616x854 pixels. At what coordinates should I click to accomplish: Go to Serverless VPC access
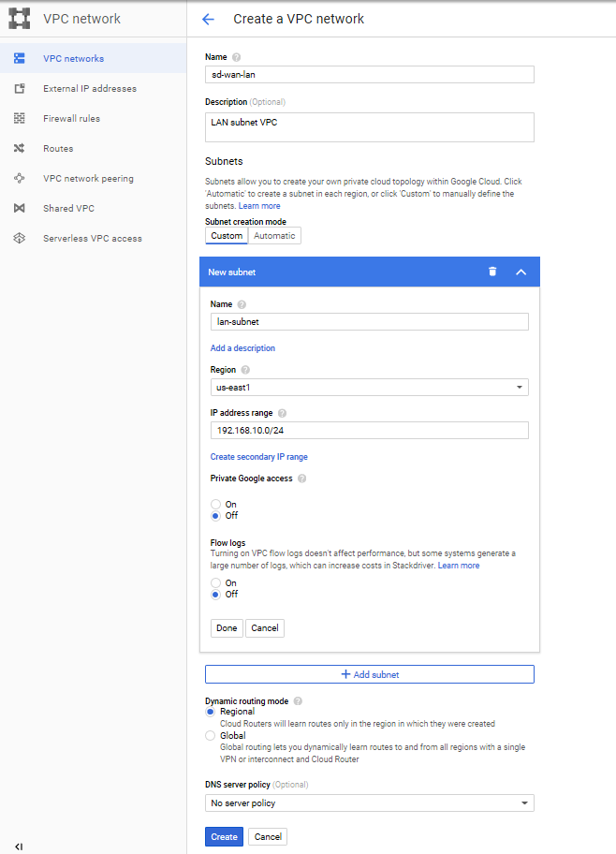tap(93, 238)
